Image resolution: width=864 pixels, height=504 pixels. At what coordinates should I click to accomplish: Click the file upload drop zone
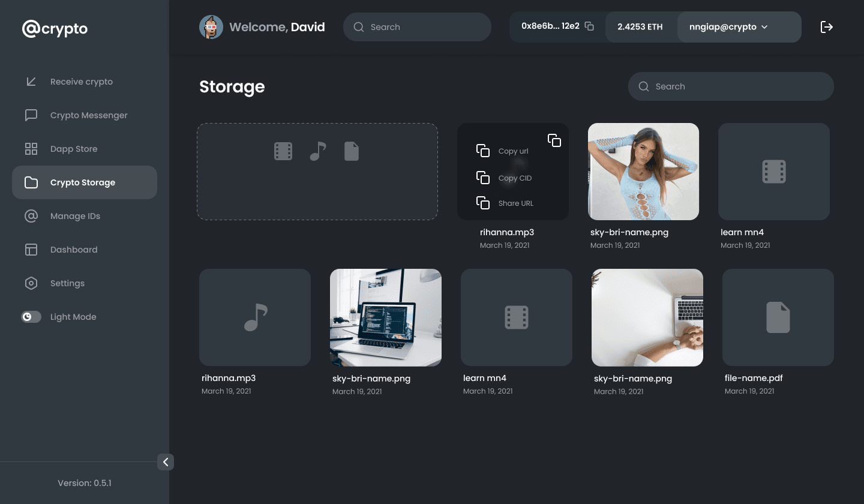[317, 171]
